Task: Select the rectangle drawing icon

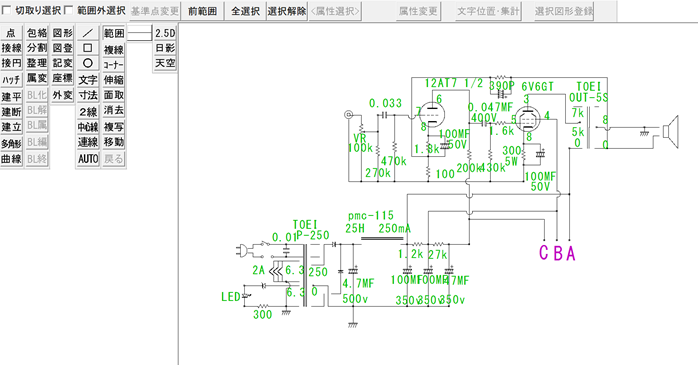Action: [88, 48]
